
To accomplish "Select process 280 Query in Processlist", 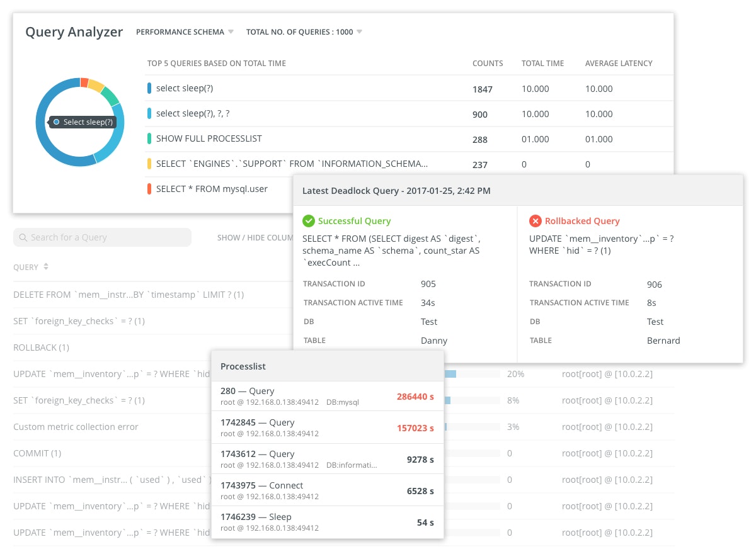I will (x=327, y=396).
